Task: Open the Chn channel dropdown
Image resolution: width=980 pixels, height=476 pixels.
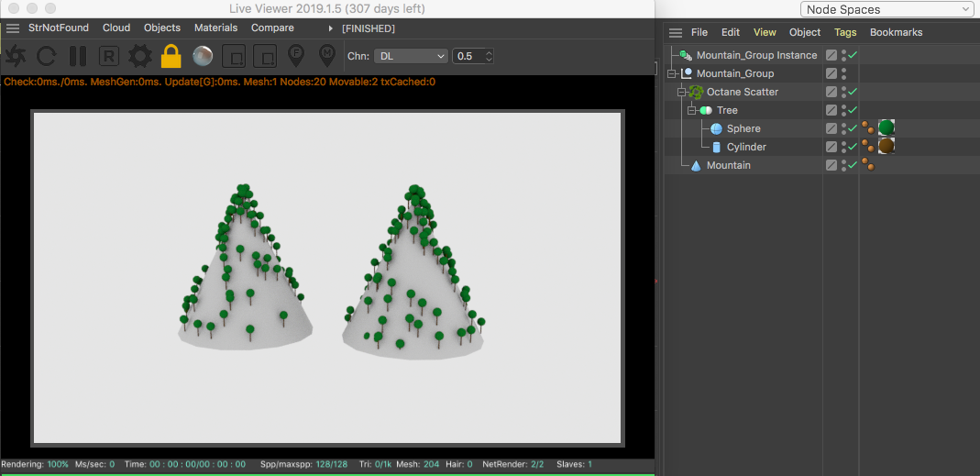Action: click(412, 56)
